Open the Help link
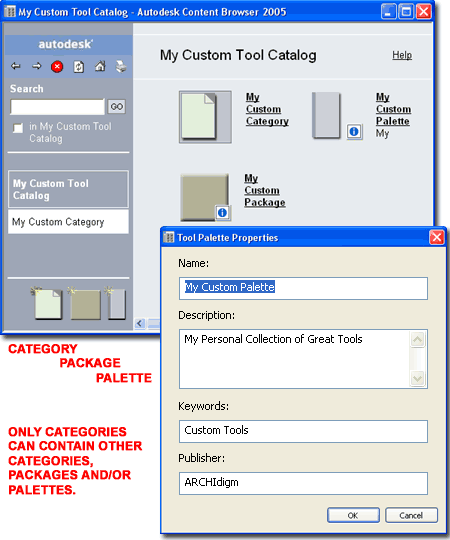The height and width of the screenshot is (540, 450). pos(402,55)
